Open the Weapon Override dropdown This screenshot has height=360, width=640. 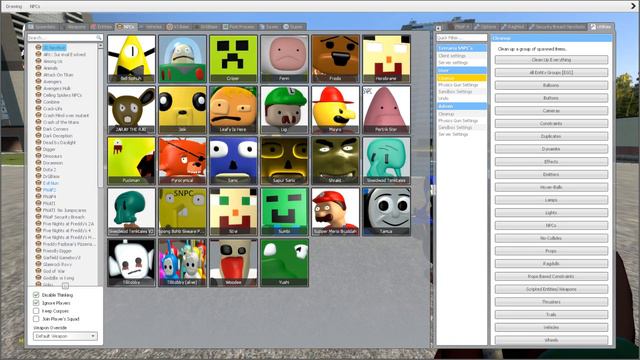tap(65, 336)
